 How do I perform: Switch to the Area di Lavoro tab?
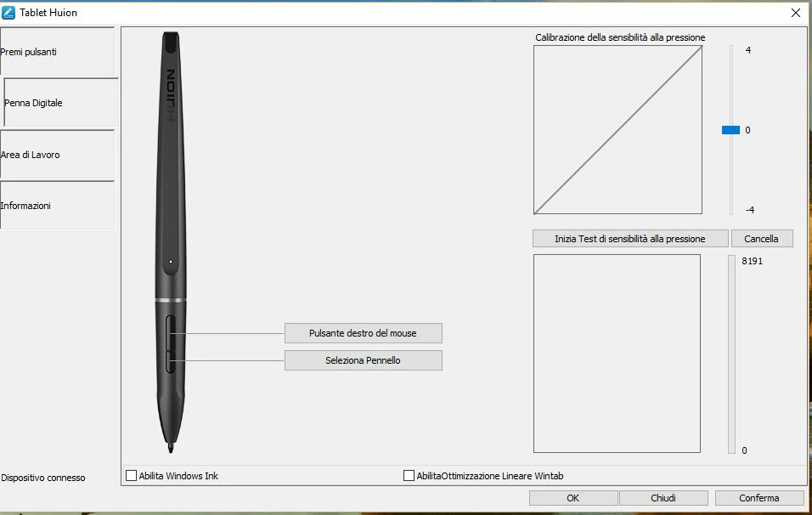(57, 155)
